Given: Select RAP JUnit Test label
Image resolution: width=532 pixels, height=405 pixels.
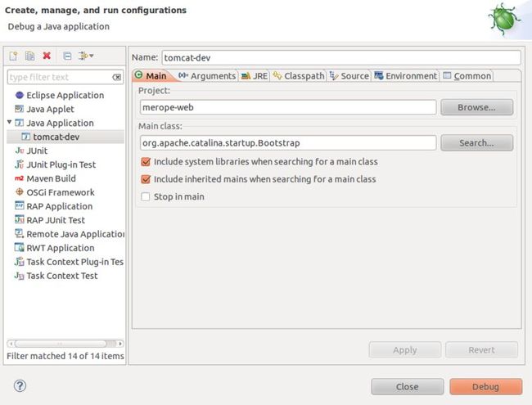Looking at the screenshot, I should coord(56,220).
